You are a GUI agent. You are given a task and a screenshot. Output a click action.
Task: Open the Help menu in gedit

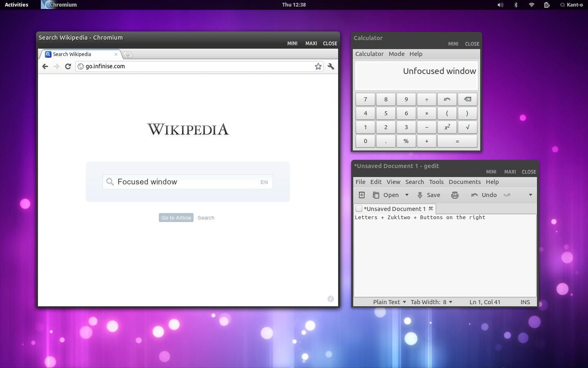[x=492, y=182]
